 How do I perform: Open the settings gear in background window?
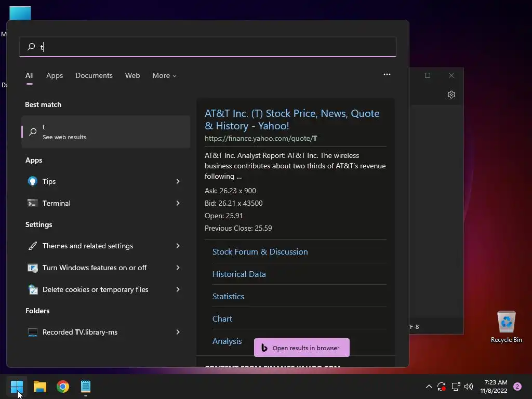click(x=451, y=95)
